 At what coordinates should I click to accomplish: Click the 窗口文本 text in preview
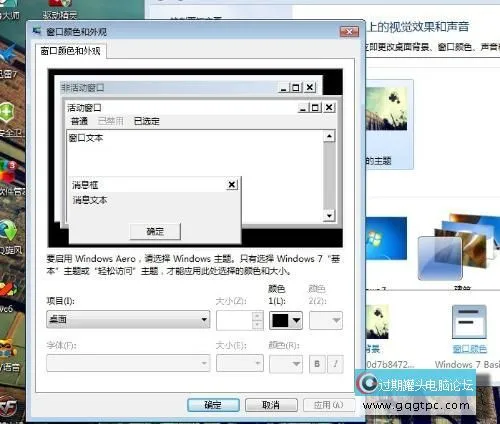click(86, 138)
